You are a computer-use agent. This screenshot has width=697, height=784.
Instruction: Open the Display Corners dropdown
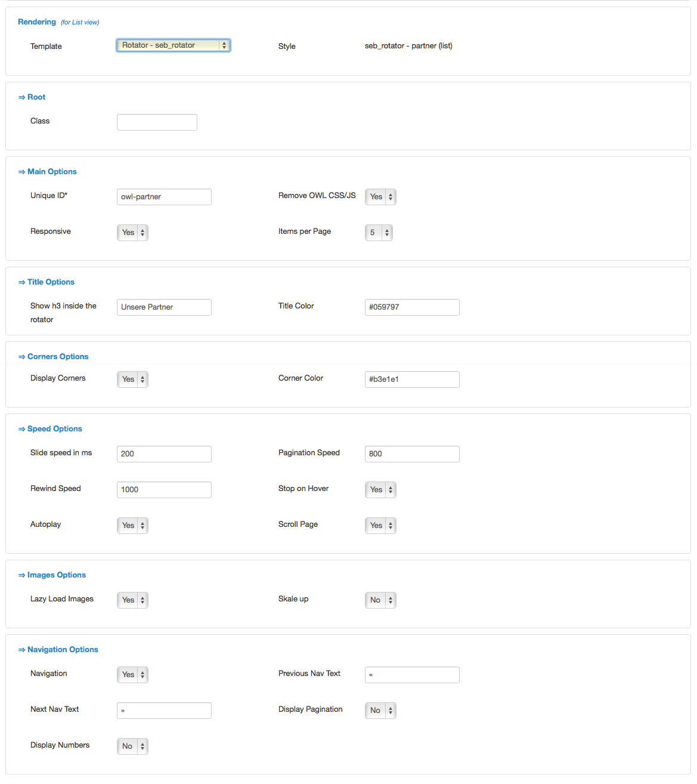[132, 379]
